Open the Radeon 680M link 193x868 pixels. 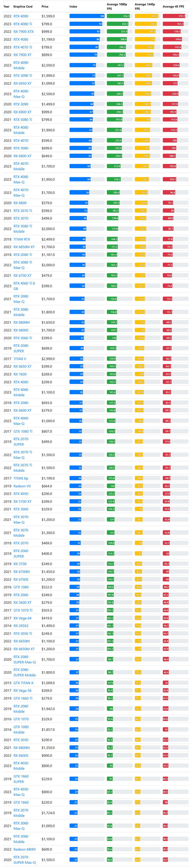(24, 849)
